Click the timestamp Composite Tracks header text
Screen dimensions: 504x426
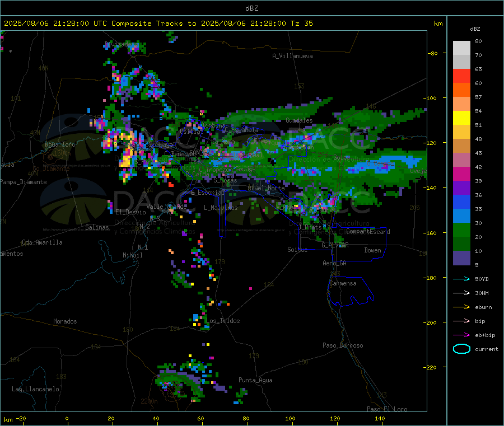(158, 24)
